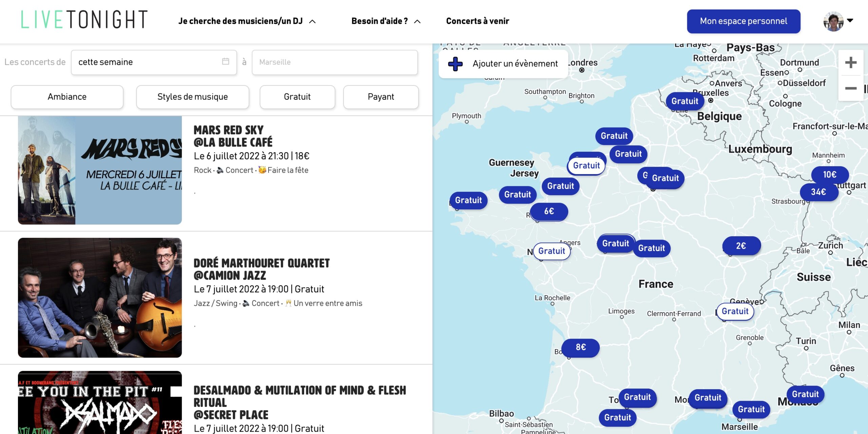The image size is (868, 434).
Task: Click 'Ajouter un évènement' button
Action: point(503,64)
